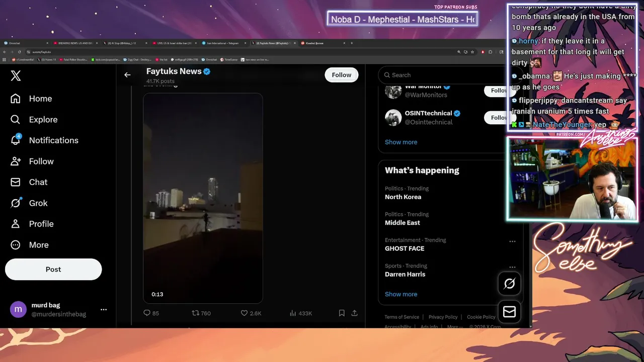The height and width of the screenshot is (362, 644).
Task: Open the GHOST FACE trending topic
Action: [405, 248]
